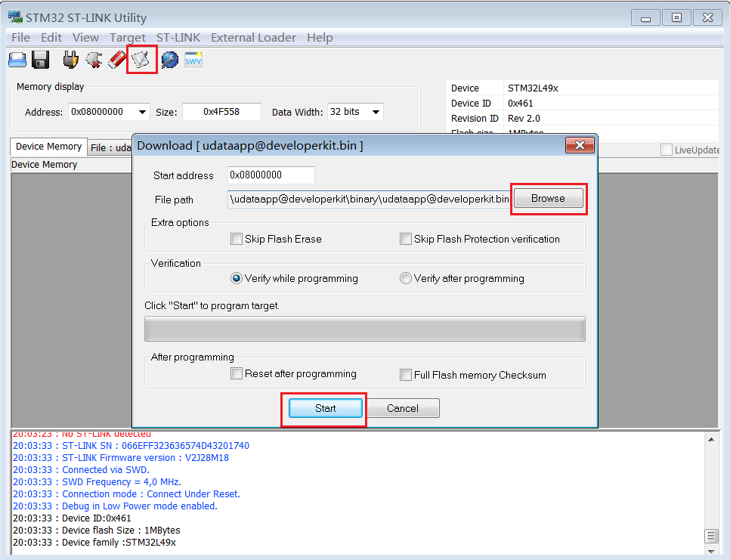Click the 0x461 Device ID value
The width and height of the screenshot is (730, 560).
click(x=520, y=104)
